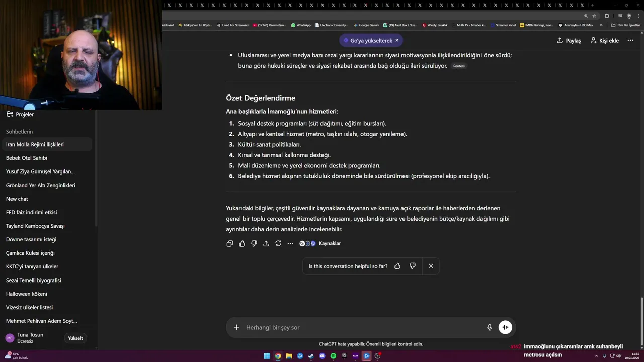The height and width of the screenshot is (362, 644).
Task: Open the WhatsApp bookmark
Action: tap(301, 25)
